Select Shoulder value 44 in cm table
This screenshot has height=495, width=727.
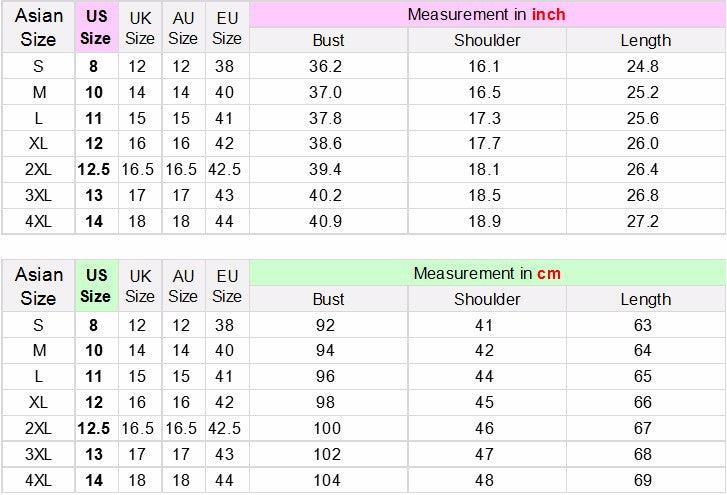(x=487, y=377)
